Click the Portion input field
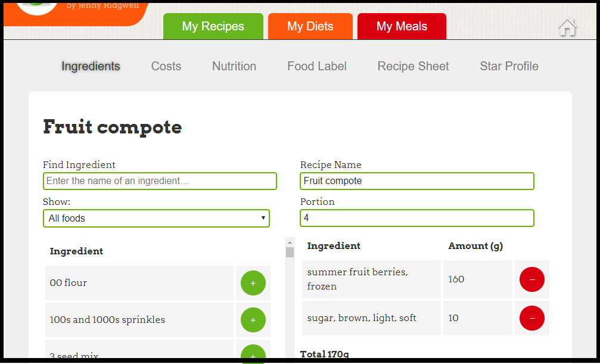This screenshot has height=364, width=600. [416, 218]
